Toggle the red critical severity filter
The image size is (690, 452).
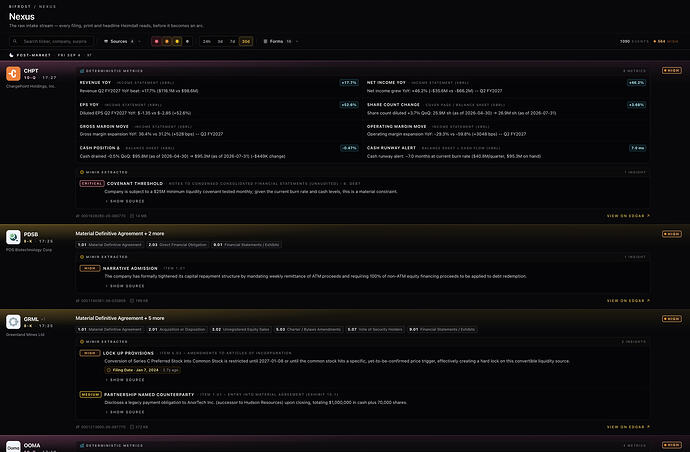[x=156, y=41]
